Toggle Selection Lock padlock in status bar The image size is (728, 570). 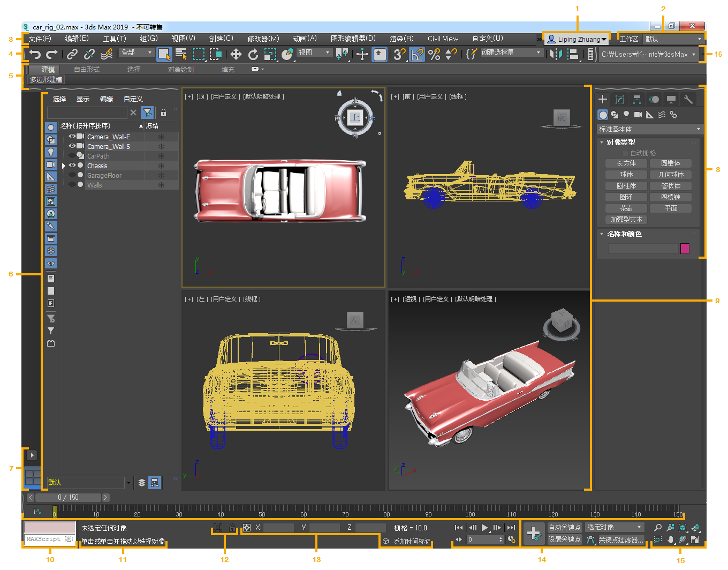232,528
